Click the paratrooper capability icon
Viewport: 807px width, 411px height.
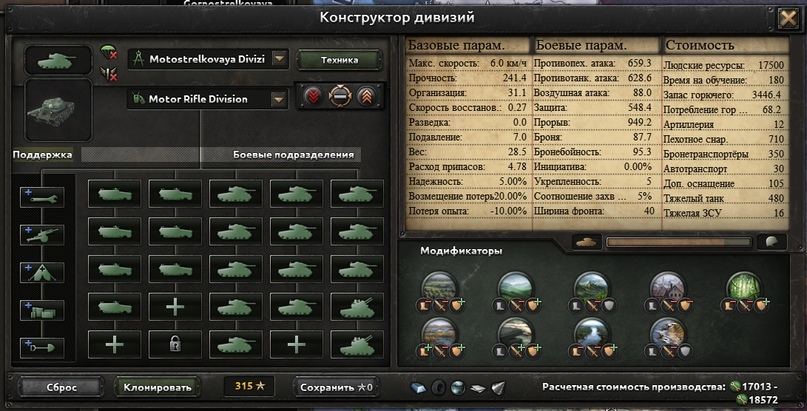click(x=108, y=52)
